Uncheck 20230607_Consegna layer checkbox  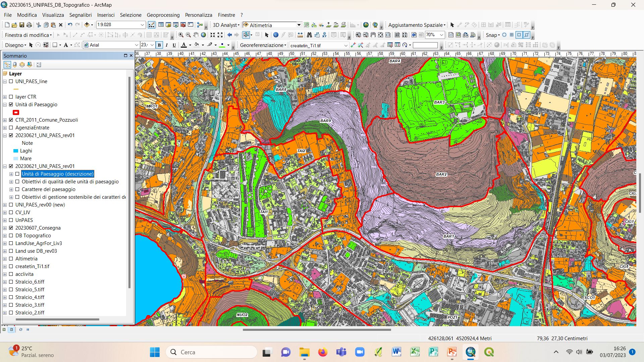(11, 228)
